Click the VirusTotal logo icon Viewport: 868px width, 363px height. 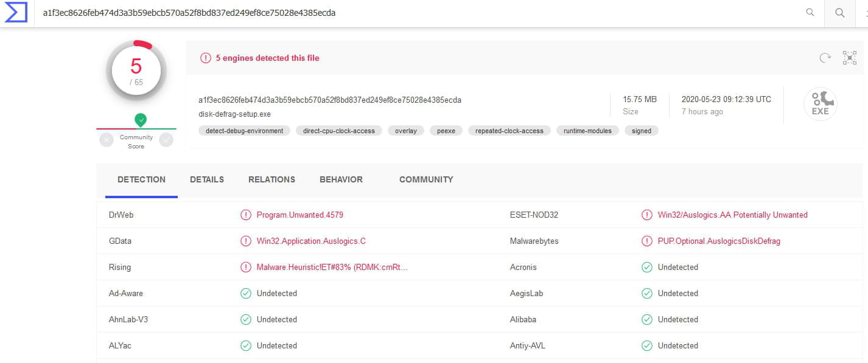click(x=16, y=12)
